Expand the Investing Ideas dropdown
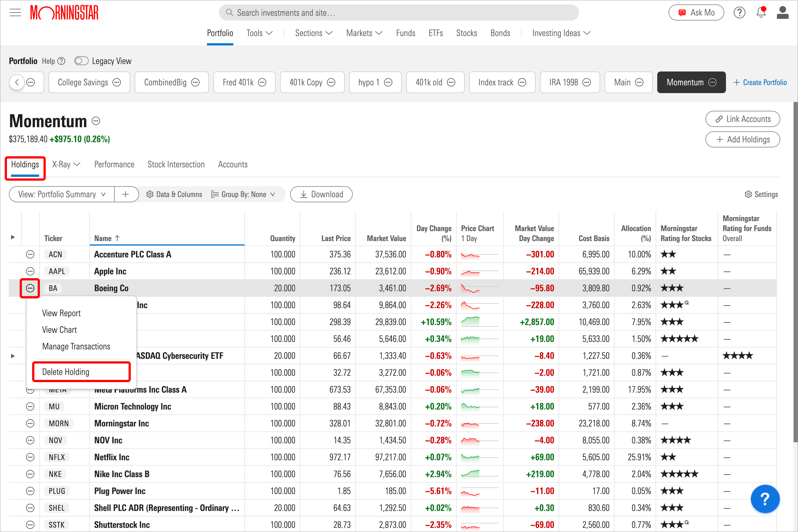 561,33
